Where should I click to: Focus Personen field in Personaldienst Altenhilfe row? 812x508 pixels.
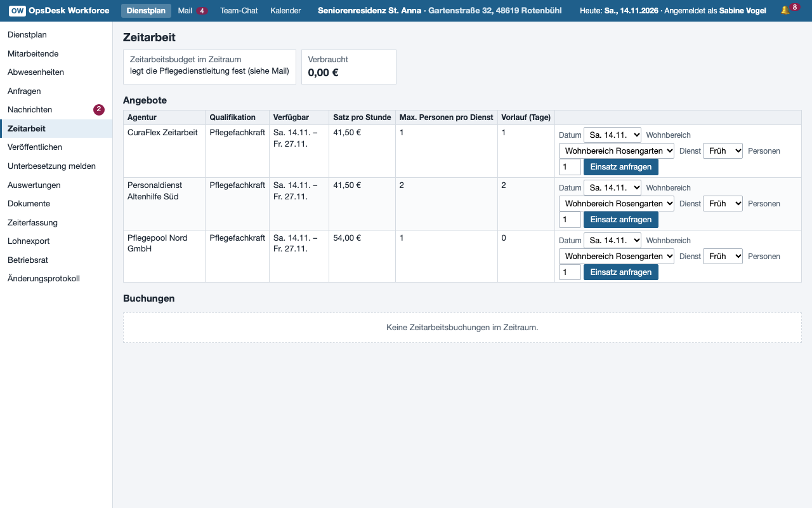570,220
